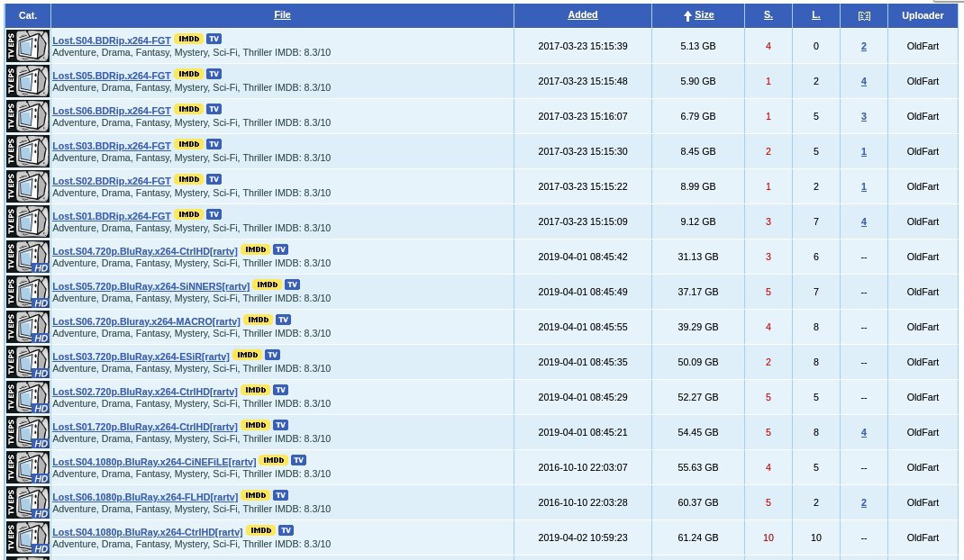This screenshot has height=560, width=964.
Task: Open Lost.S06.BDRip.x264-FGT torrent link
Action: point(112,111)
